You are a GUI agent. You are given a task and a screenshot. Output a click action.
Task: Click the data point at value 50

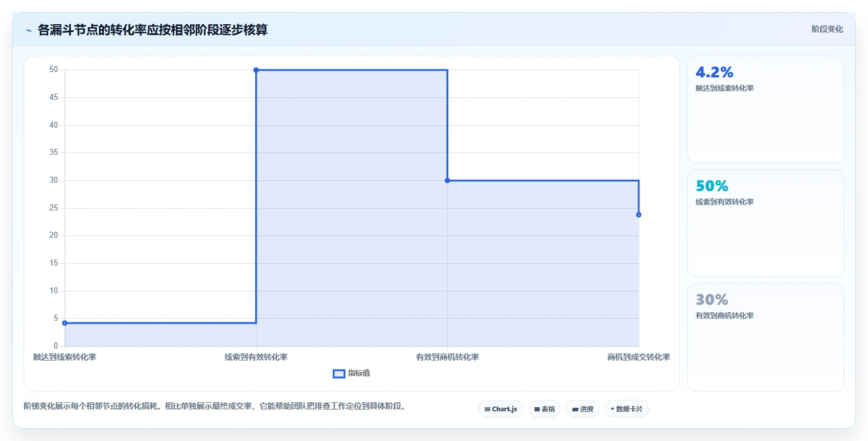coord(256,70)
